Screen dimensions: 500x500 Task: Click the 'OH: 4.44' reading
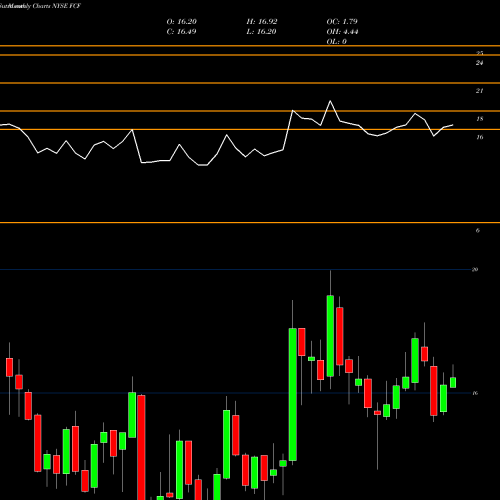pyautogui.click(x=343, y=32)
